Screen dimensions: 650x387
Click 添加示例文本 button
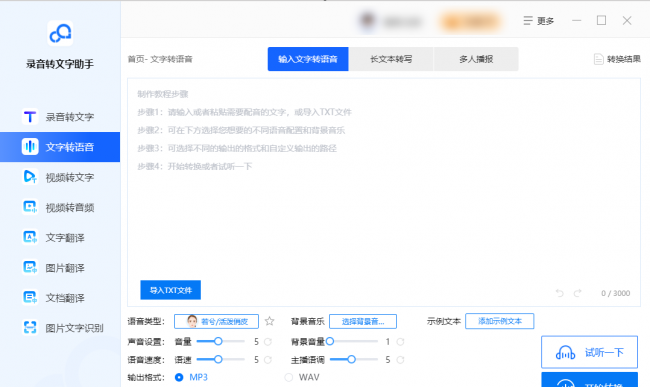(500, 321)
